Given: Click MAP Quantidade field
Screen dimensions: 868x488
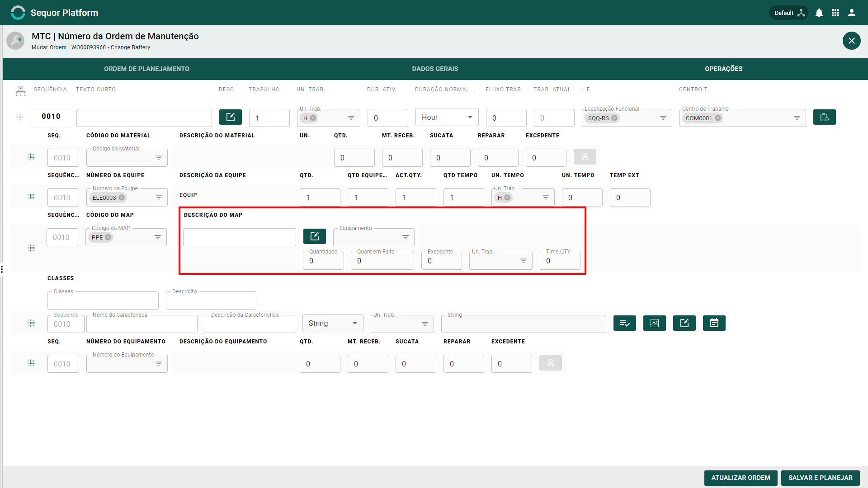Looking at the screenshot, I should 323,261.
